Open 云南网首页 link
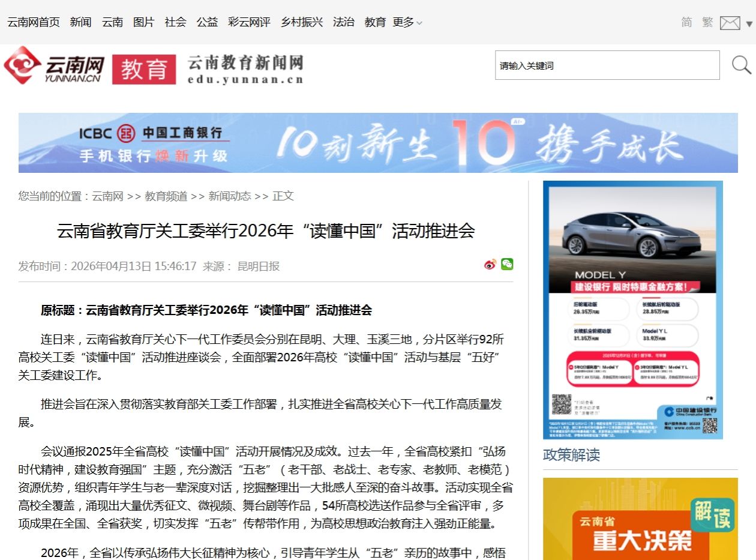 (34, 22)
